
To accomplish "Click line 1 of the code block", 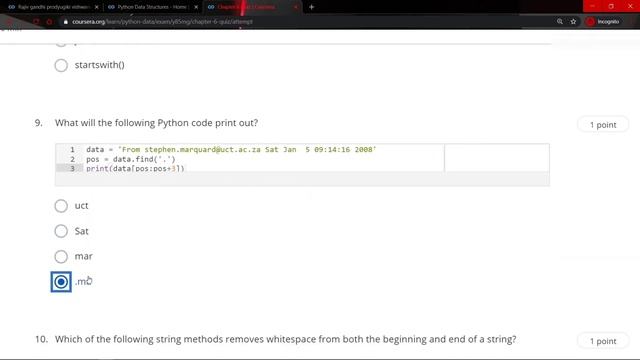I will (231, 149).
